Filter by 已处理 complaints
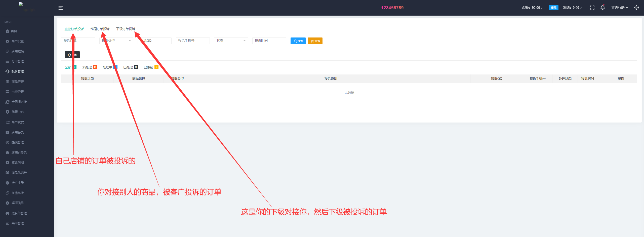The image size is (644, 237). 131,67
